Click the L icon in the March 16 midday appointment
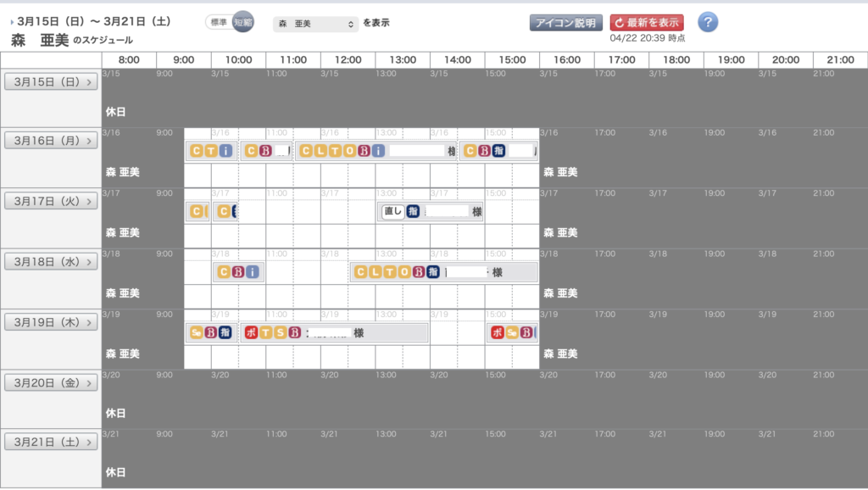868x490 pixels. (320, 152)
